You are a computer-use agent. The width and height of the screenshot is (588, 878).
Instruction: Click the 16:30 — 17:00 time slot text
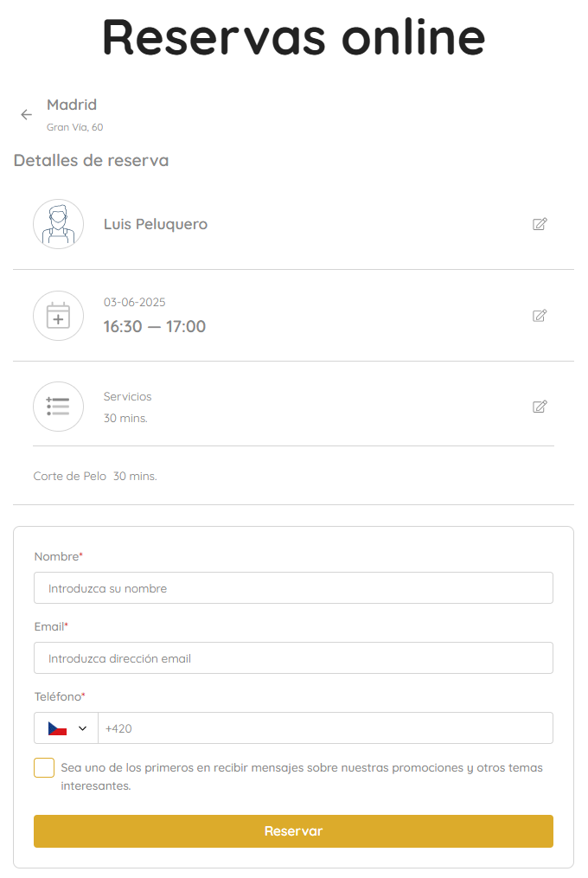(x=154, y=328)
